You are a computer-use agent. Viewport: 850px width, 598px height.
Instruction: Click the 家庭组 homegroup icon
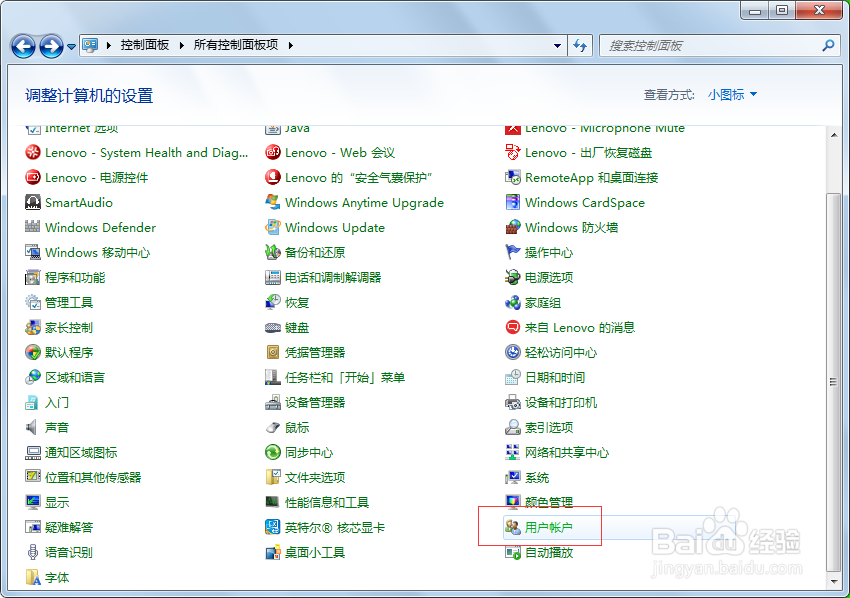513,303
